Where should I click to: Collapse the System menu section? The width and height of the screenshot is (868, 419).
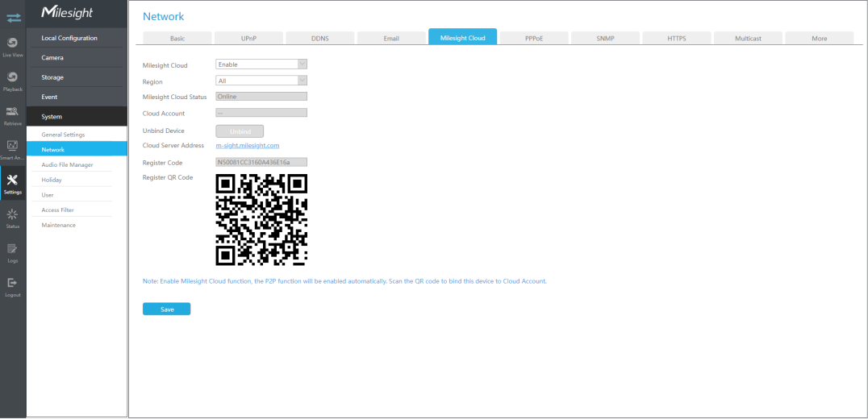click(77, 117)
